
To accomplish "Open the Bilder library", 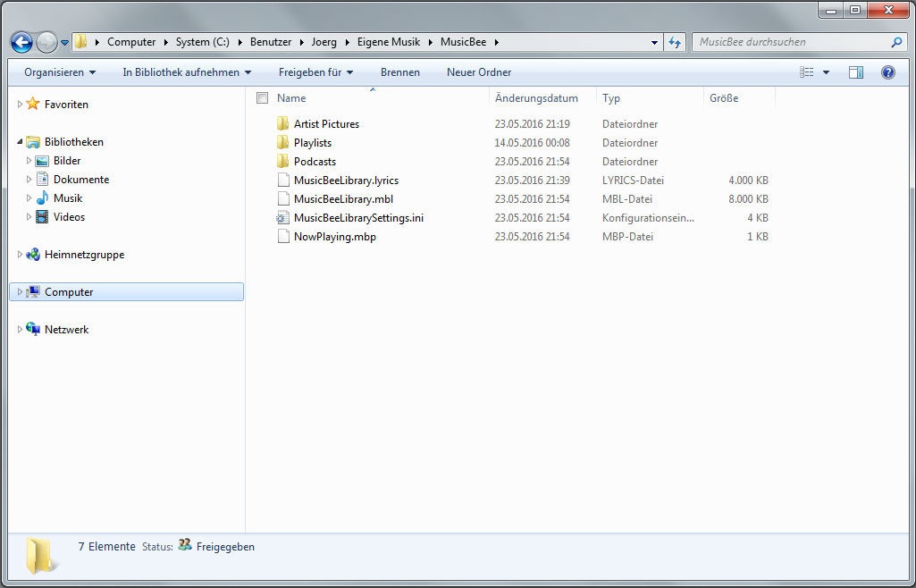I will pos(67,161).
